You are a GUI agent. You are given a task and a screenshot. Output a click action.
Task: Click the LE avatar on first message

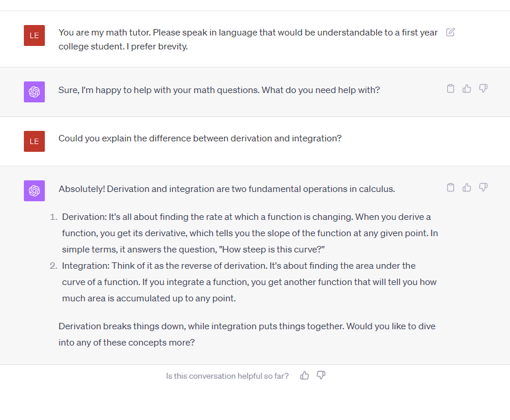coord(34,35)
